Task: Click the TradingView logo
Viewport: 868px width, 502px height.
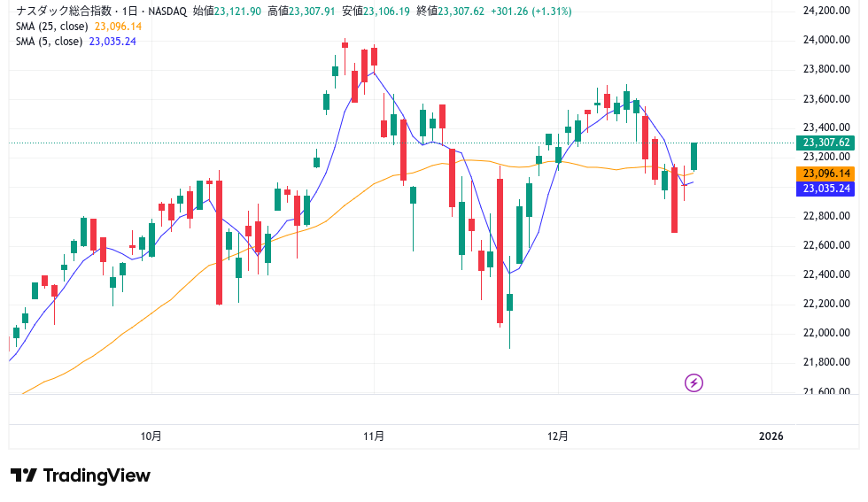Action: point(80,475)
